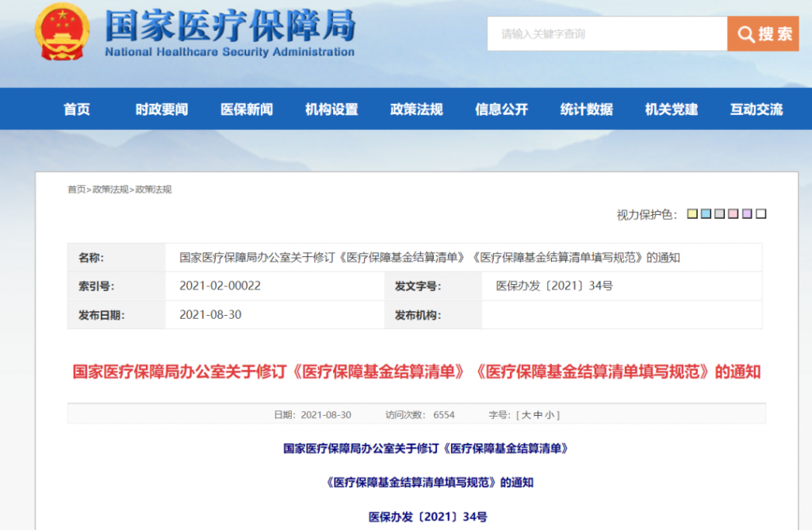This screenshot has width=812, height=530.
Task: Open the 医保新闻 navigation item
Action: click(247, 109)
